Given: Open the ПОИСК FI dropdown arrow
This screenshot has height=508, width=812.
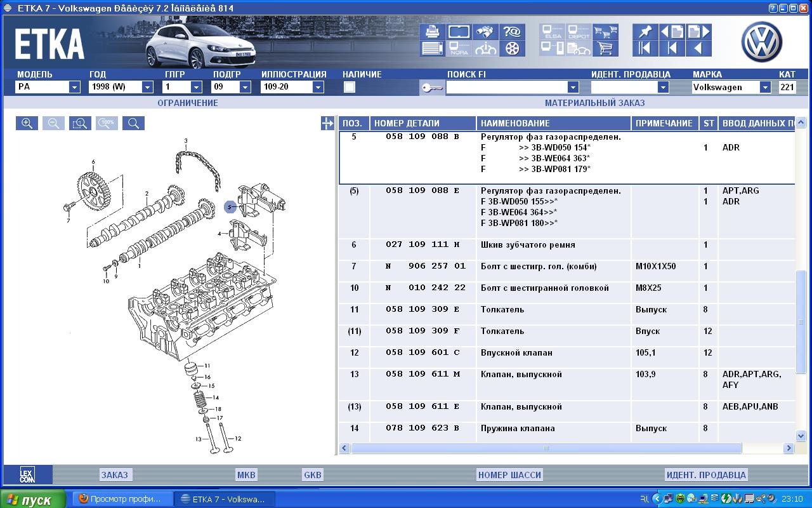Looking at the screenshot, I should click(x=573, y=88).
